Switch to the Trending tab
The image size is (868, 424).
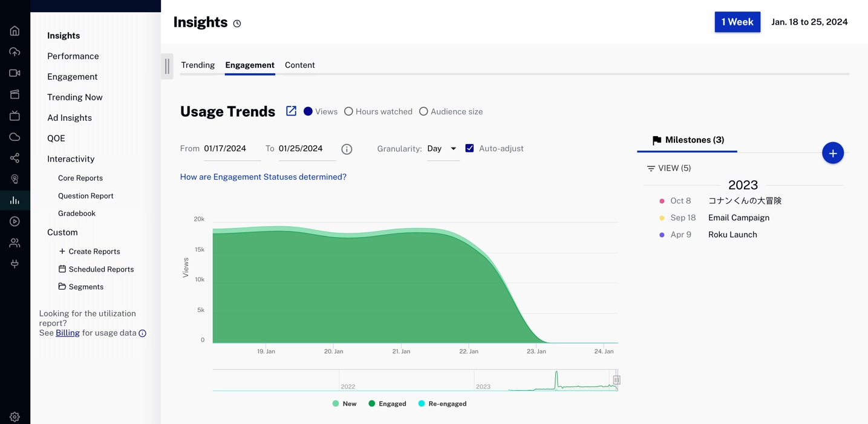coord(198,65)
